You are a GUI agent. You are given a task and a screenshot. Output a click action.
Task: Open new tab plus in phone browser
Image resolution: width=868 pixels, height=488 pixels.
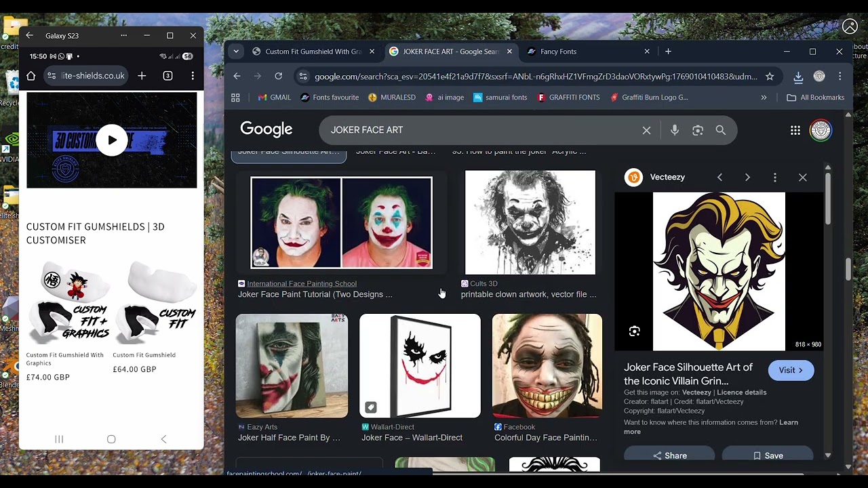coord(142,76)
